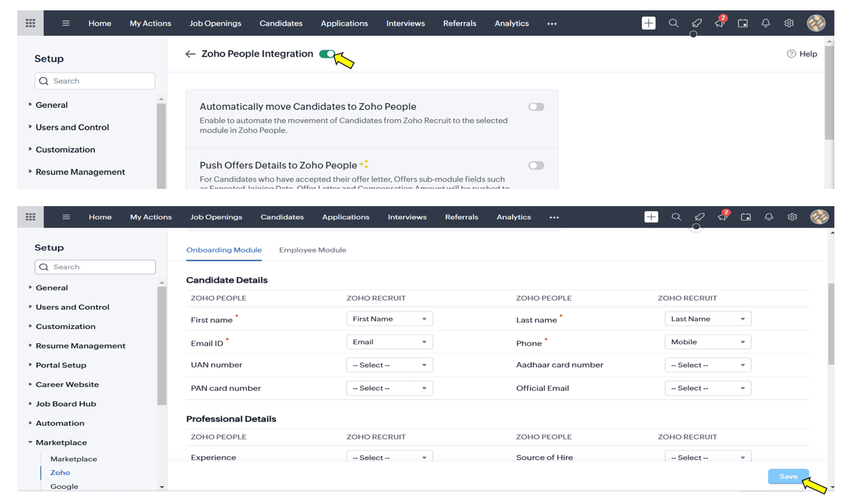Image resolution: width=853 pixels, height=504 pixels.
Task: Open Interviews in field mapping screenshot nav
Action: click(407, 216)
